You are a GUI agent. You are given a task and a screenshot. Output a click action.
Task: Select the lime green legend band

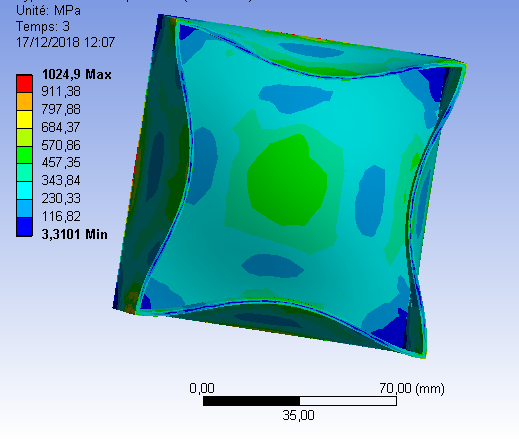[24, 137]
